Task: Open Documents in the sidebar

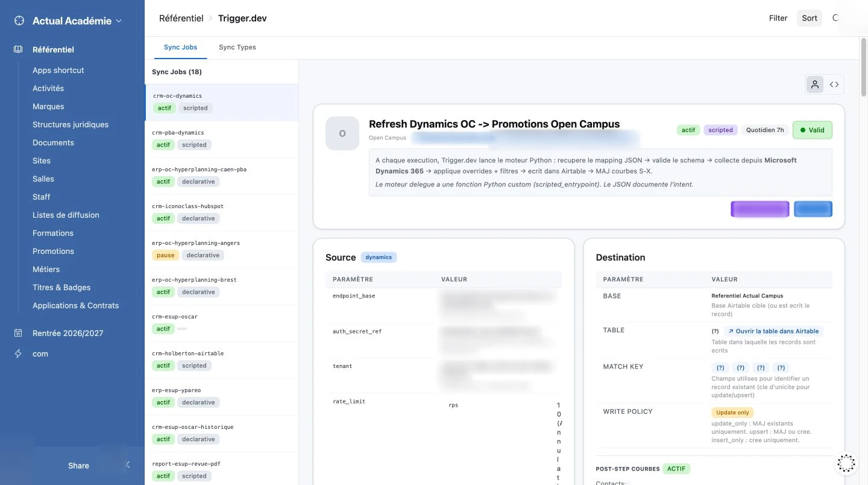Action: [53, 142]
